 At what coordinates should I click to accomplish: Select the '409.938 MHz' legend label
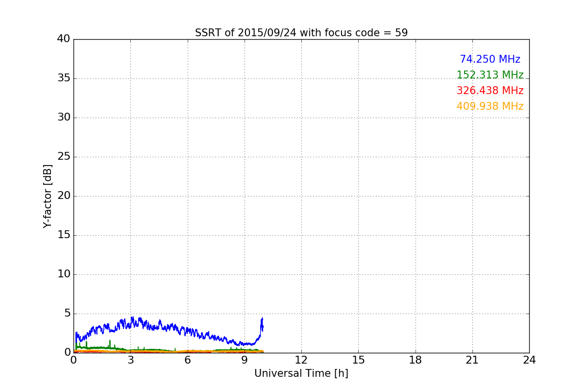click(x=490, y=106)
